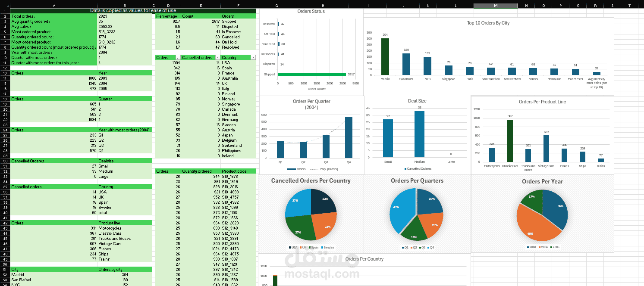Click the 'Disputed' status cell in the table
Viewport: 644px width, 286px height.
[x=239, y=27]
